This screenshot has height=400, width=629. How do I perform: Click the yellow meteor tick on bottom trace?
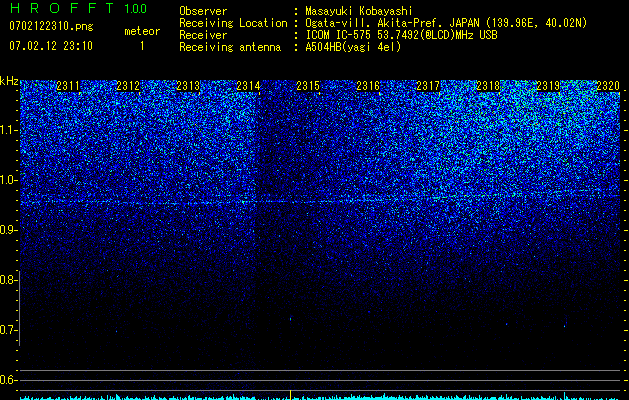290,393
